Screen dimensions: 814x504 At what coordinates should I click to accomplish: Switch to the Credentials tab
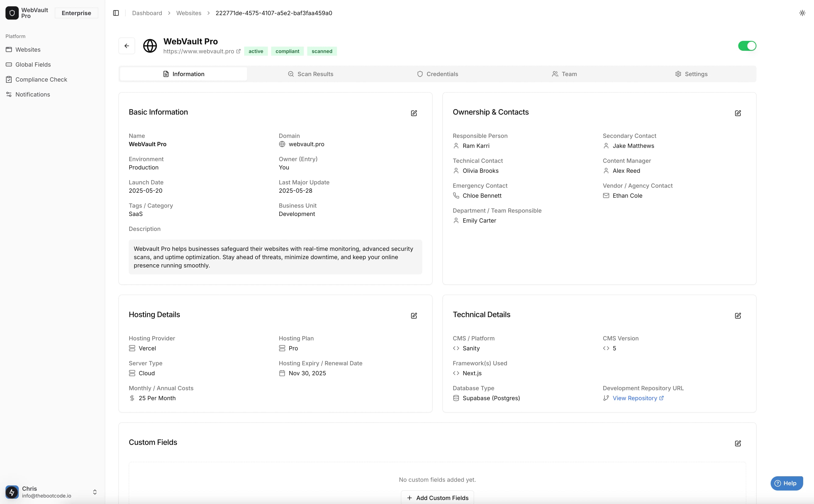click(x=437, y=74)
